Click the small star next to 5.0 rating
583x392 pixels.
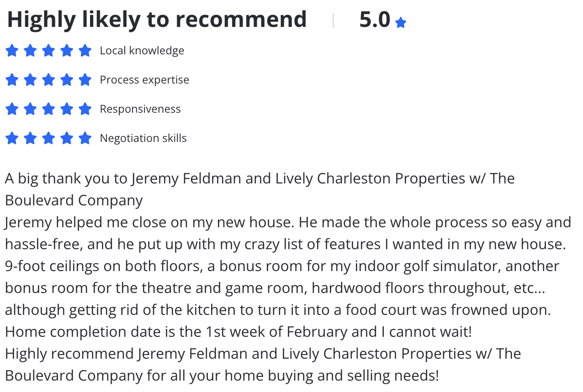click(x=401, y=22)
